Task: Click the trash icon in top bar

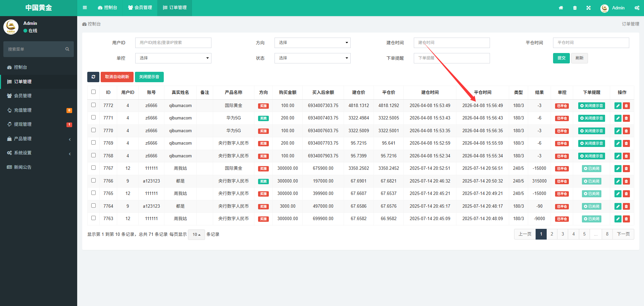Action: click(575, 8)
